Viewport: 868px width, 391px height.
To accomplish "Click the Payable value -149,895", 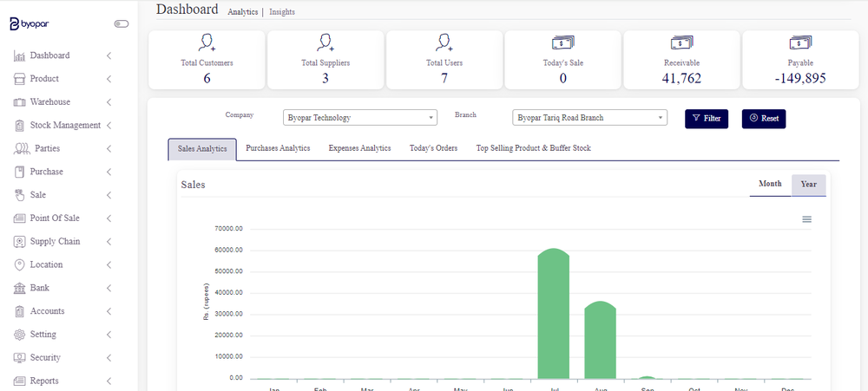I will [x=800, y=79].
